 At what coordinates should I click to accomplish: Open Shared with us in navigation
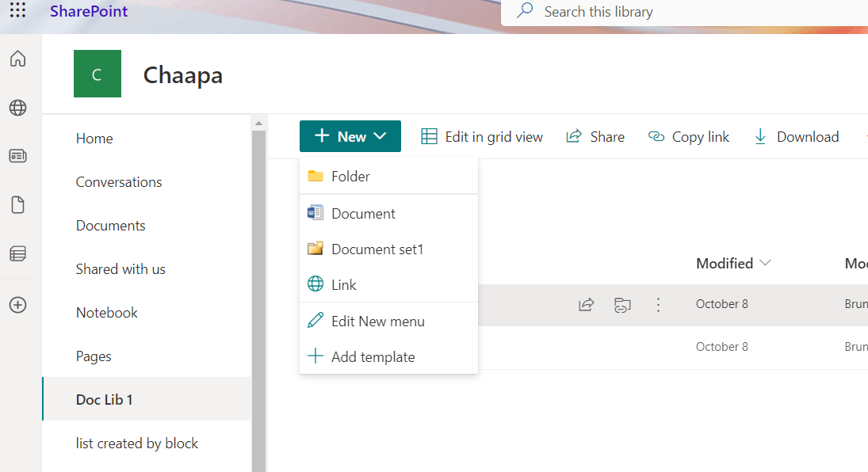pos(120,269)
